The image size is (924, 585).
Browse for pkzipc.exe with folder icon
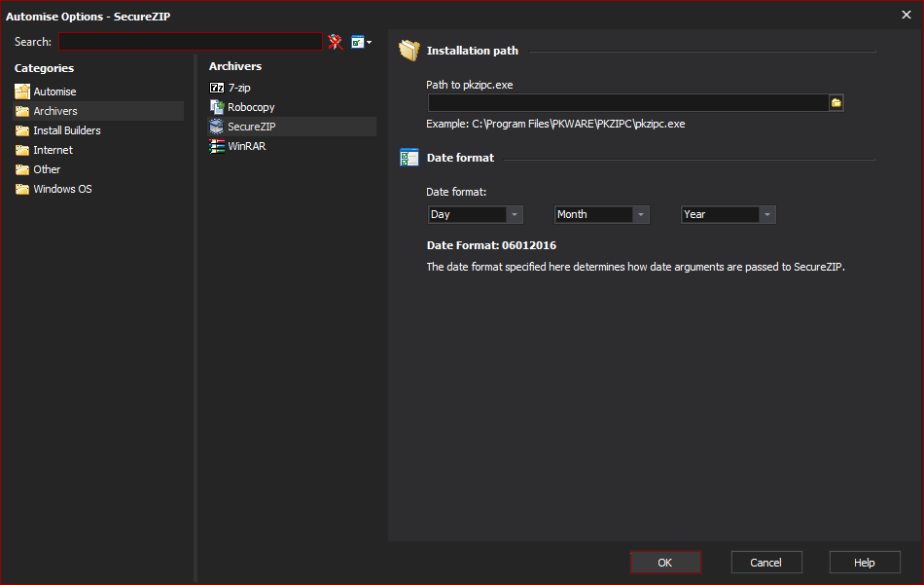(x=836, y=102)
